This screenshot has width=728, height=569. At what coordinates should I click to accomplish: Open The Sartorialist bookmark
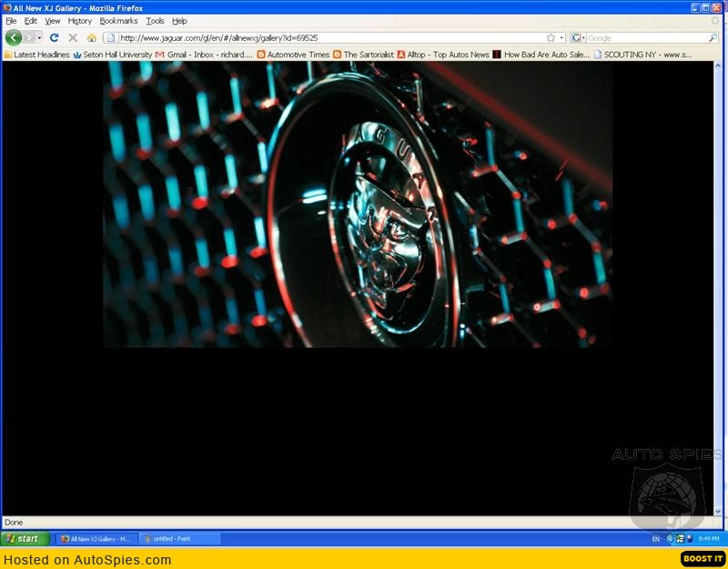tap(363, 55)
